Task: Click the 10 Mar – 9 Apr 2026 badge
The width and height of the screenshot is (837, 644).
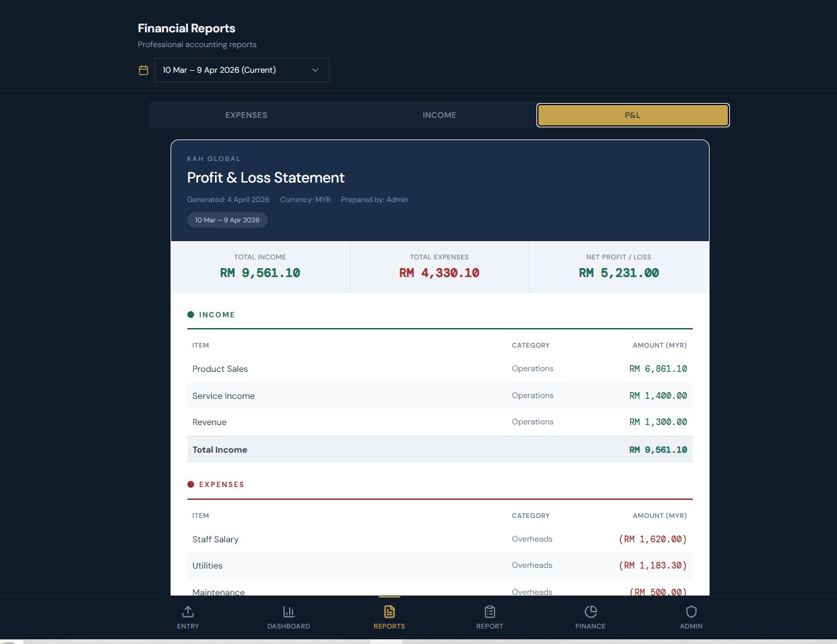Action: pos(227,220)
